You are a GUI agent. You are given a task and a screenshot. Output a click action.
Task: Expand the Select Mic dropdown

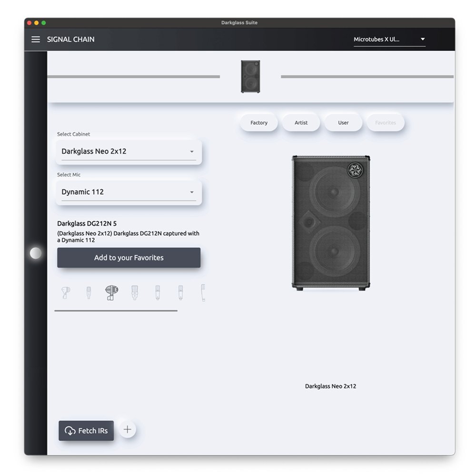129,192
